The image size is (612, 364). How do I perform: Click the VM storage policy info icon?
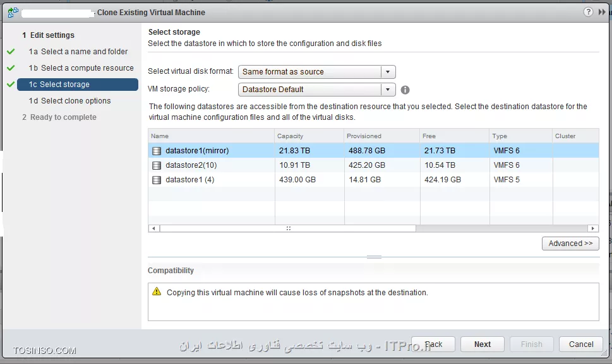(x=405, y=90)
